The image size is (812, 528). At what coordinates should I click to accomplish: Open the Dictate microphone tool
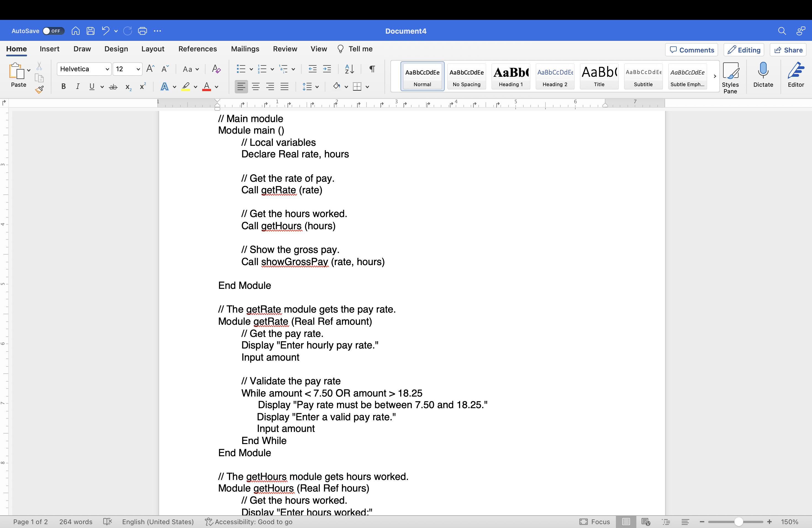(763, 75)
